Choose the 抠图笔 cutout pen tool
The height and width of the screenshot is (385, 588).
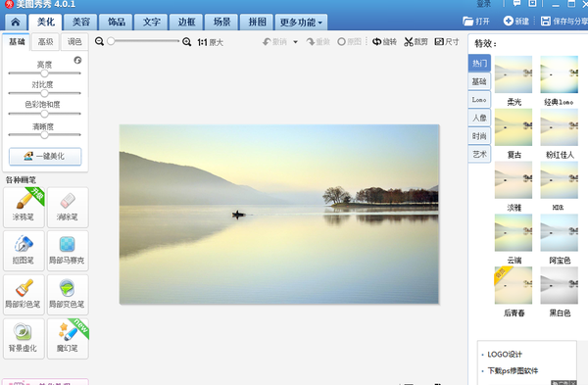(24, 251)
